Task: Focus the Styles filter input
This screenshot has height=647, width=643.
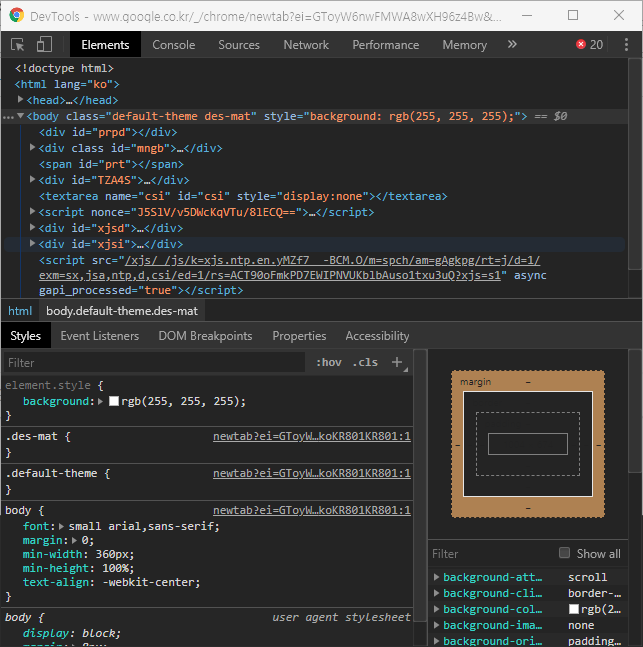Action: tap(154, 363)
